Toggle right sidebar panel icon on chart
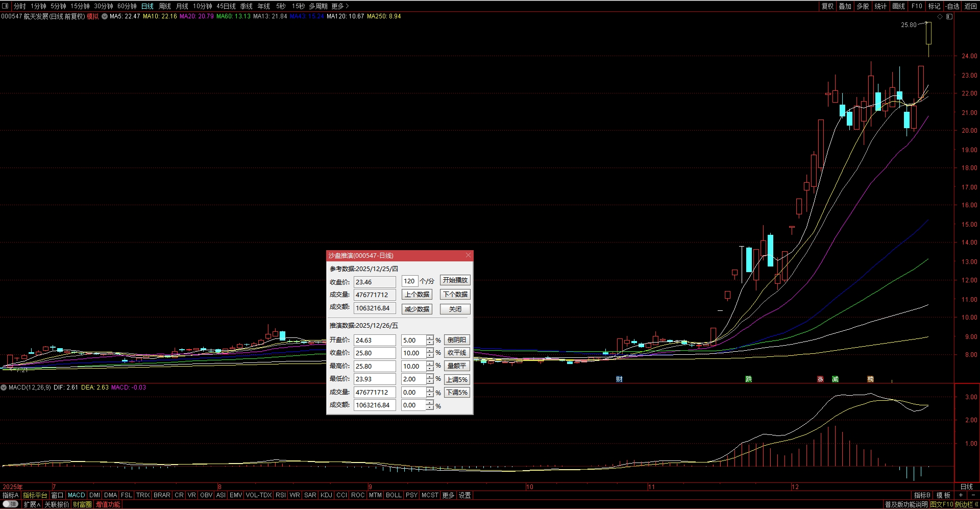The height and width of the screenshot is (510, 980). 949,17
